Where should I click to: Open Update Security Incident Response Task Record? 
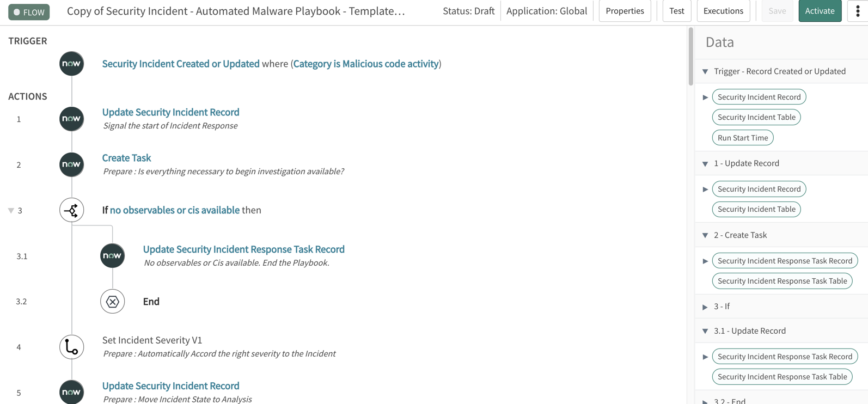(243, 249)
